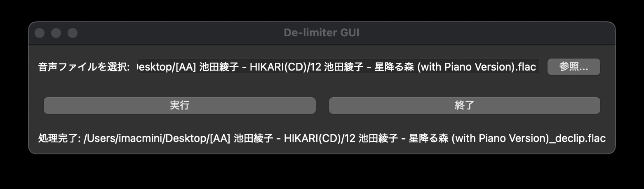Zoom the window with the third title-bar button
The image size is (644, 189).
click(x=73, y=33)
